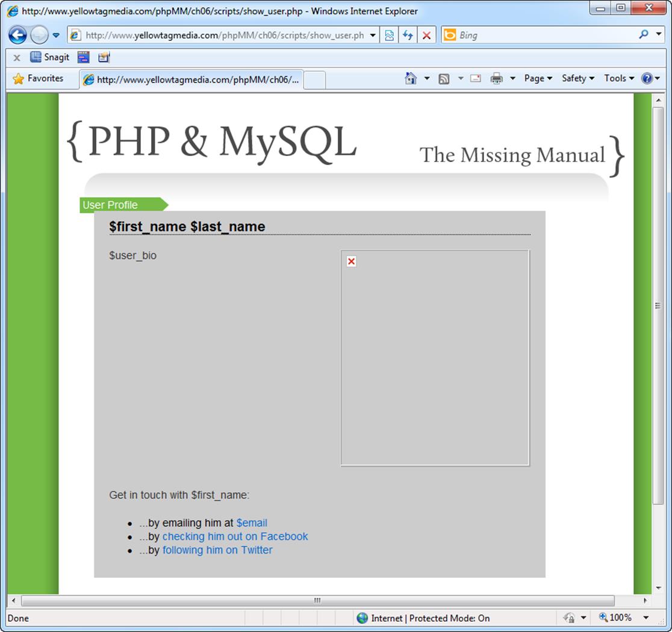
Task: Click the Compatibility View icon
Action: coord(389,35)
